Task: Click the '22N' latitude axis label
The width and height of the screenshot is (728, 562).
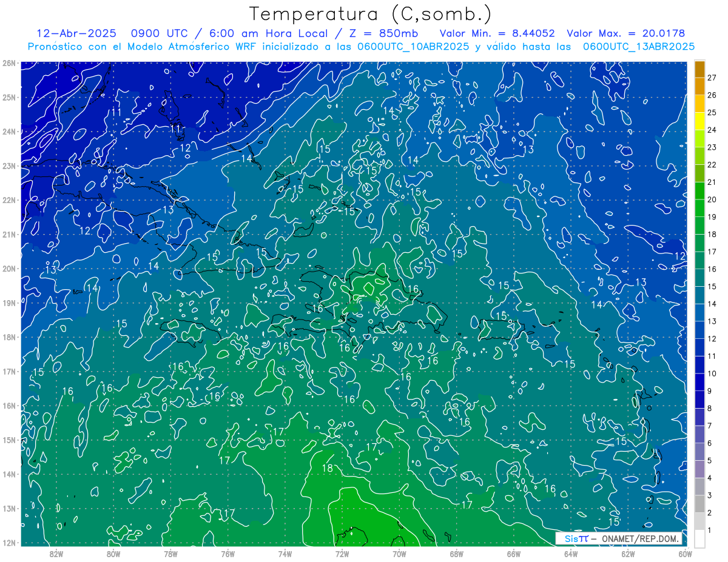Action: 8,200
